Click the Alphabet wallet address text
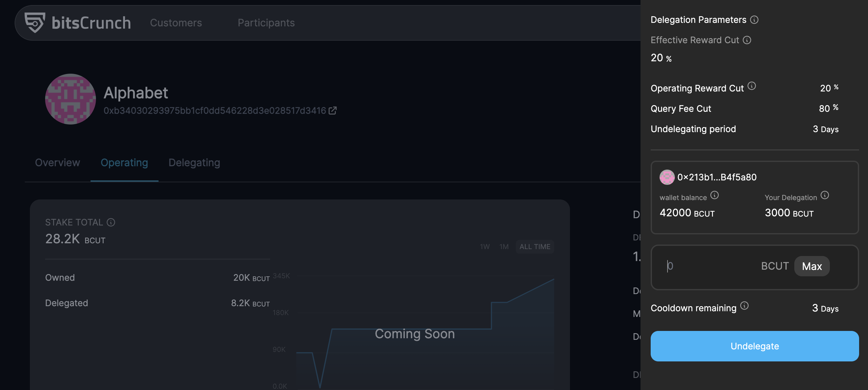 pos(215,111)
